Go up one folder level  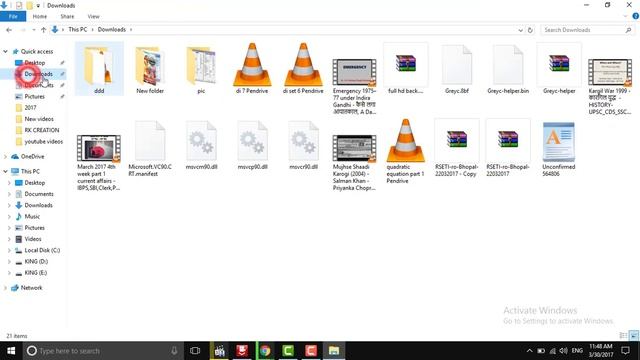43,30
